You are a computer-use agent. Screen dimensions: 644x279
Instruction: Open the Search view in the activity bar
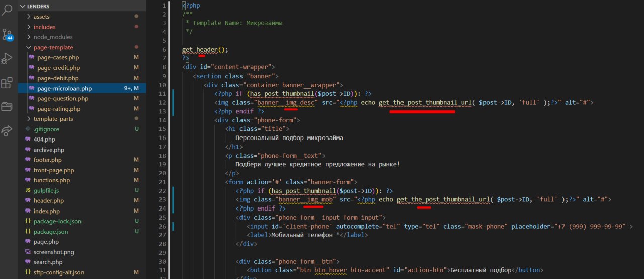coord(7,11)
